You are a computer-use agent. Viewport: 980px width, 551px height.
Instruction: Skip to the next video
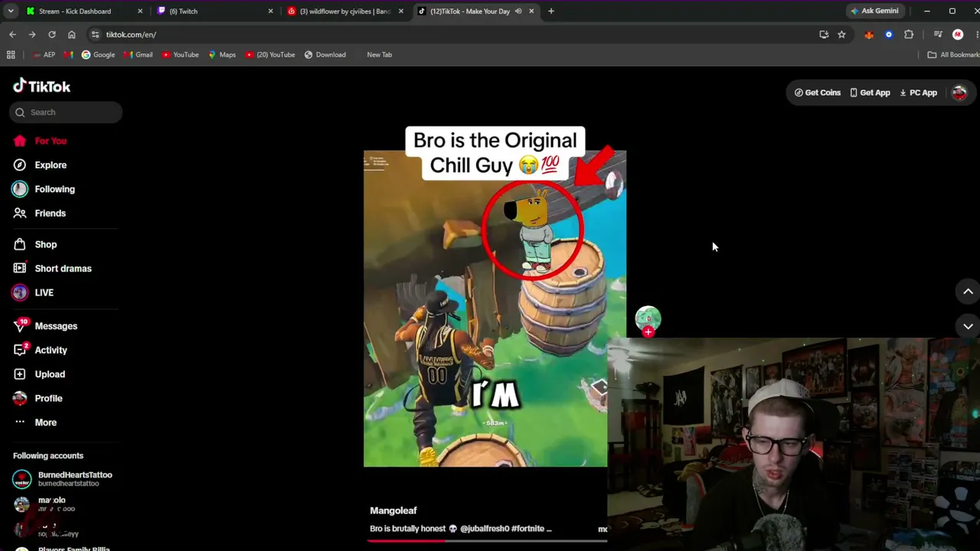(968, 326)
